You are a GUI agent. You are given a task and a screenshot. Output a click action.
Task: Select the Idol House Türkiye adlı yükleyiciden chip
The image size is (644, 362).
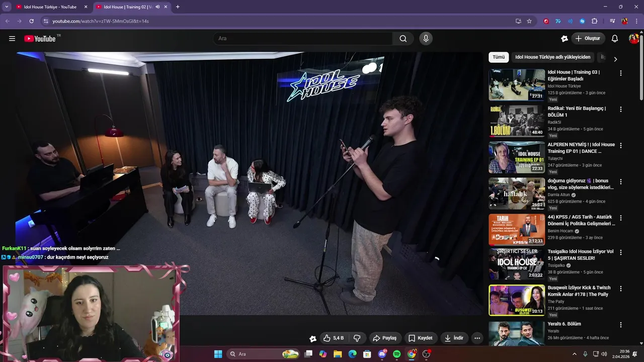552,57
